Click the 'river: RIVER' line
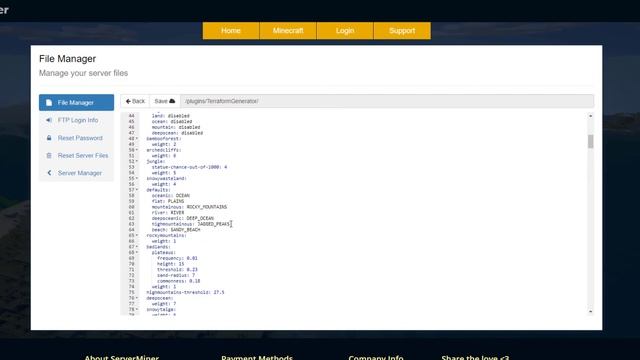This screenshot has width=640, height=360. point(168,213)
